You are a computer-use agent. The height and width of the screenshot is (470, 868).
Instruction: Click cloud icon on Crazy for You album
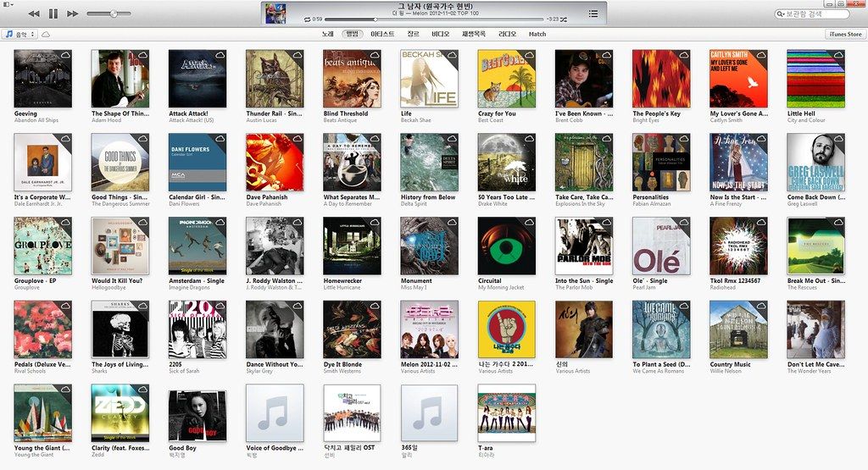(529, 55)
